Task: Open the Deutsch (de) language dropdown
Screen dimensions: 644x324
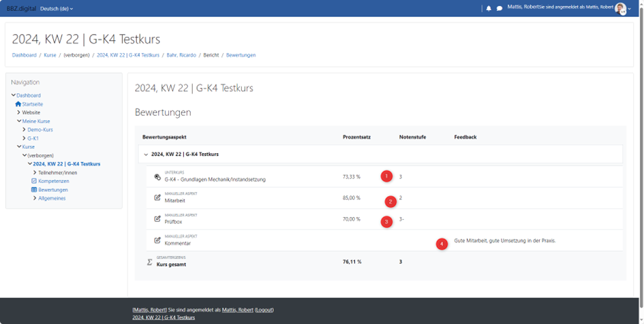Action: [57, 9]
